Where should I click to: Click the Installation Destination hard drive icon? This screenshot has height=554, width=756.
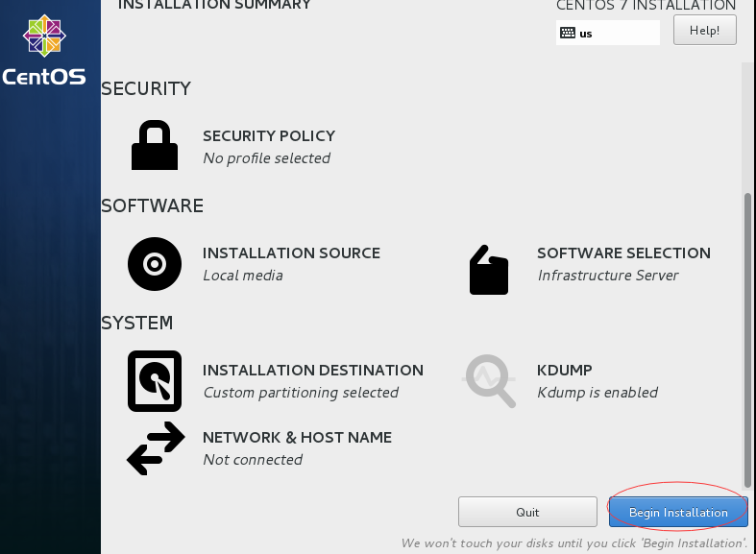[x=155, y=381]
